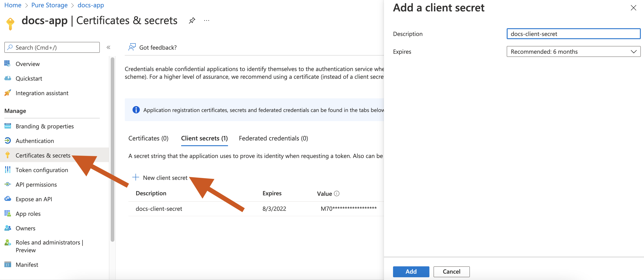Switch to Federated credentials (0) tab
Image resolution: width=644 pixels, height=280 pixels.
coord(273,138)
